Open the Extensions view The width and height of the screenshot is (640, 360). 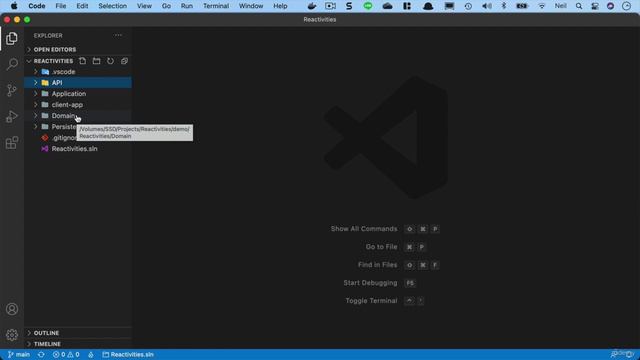point(12,142)
